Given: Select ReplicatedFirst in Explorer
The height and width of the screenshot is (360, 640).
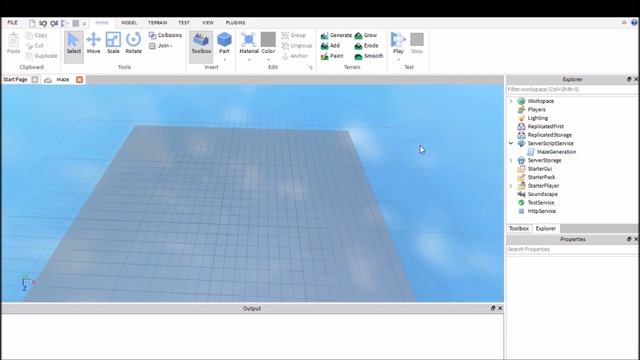Looking at the screenshot, I should [545, 127].
